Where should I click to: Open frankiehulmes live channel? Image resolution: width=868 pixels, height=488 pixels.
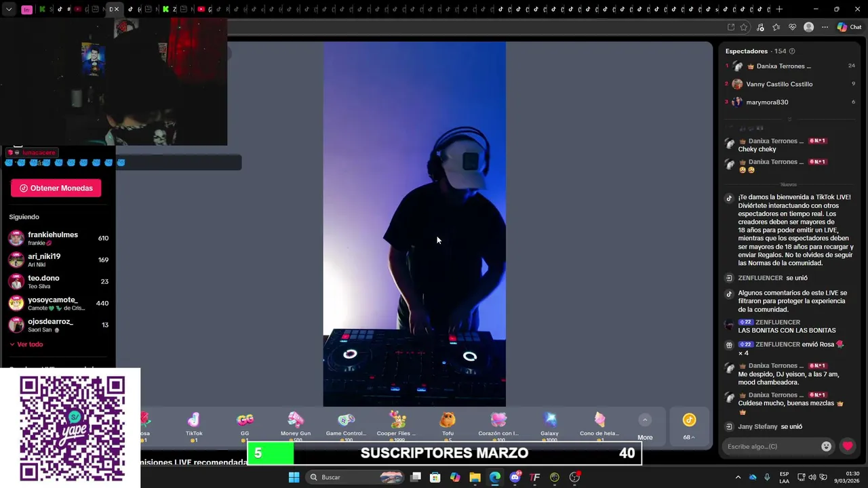pos(58,238)
